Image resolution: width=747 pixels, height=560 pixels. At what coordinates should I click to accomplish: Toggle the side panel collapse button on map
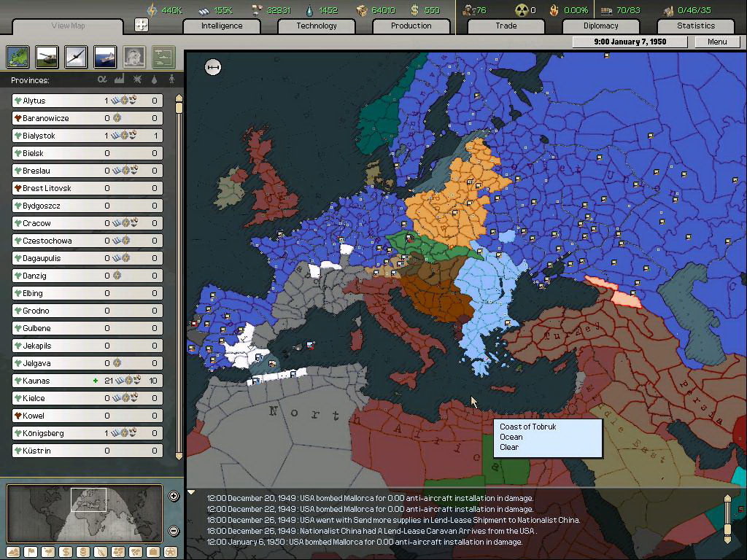(213, 67)
